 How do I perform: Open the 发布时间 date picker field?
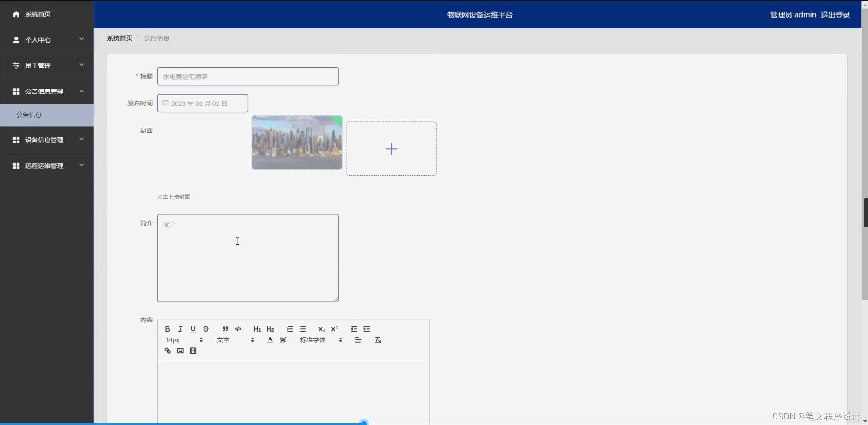point(203,104)
